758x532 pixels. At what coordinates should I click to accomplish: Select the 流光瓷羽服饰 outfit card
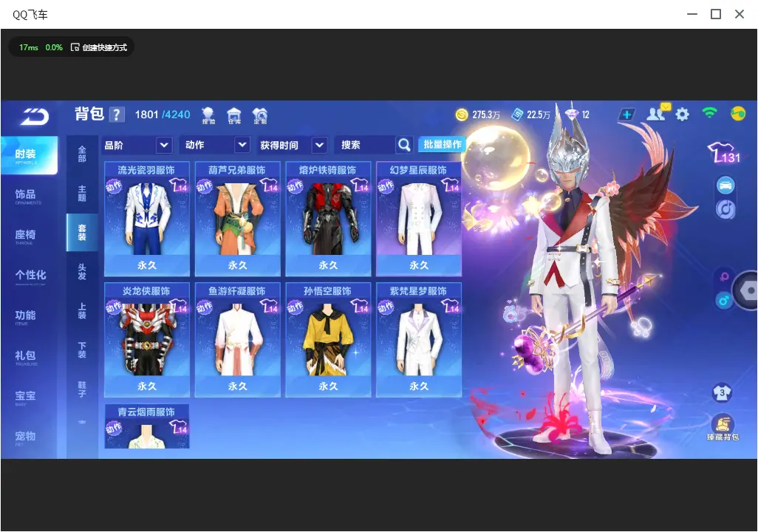146,219
